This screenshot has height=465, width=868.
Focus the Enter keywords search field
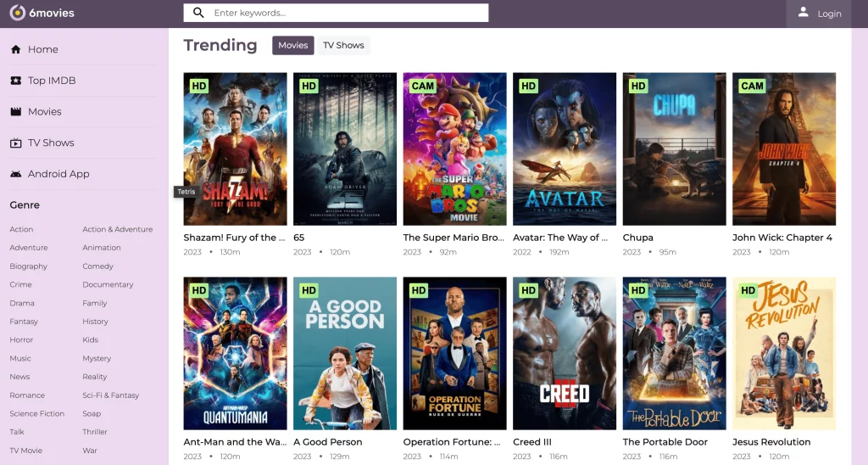pyautogui.click(x=336, y=13)
